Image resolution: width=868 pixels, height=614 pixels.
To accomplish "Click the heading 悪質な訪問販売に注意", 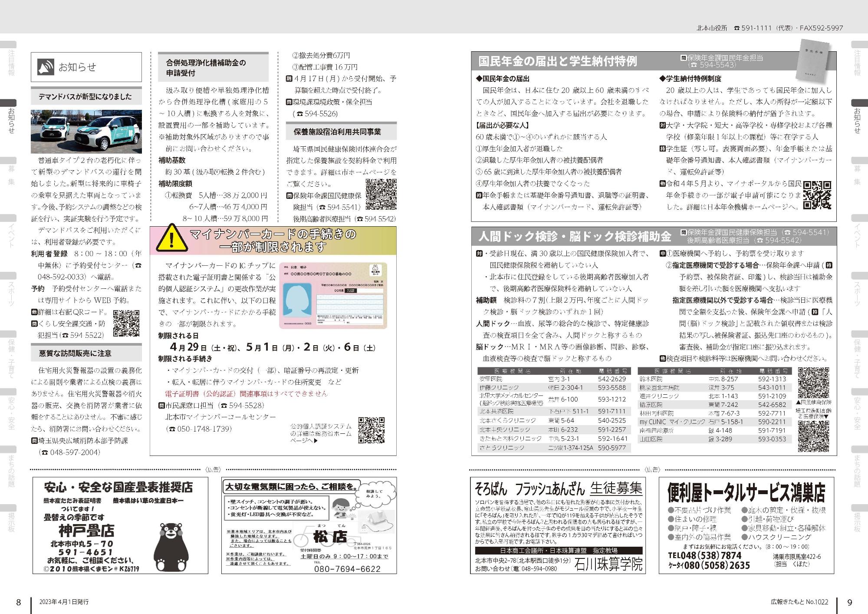I will click(x=85, y=353).
